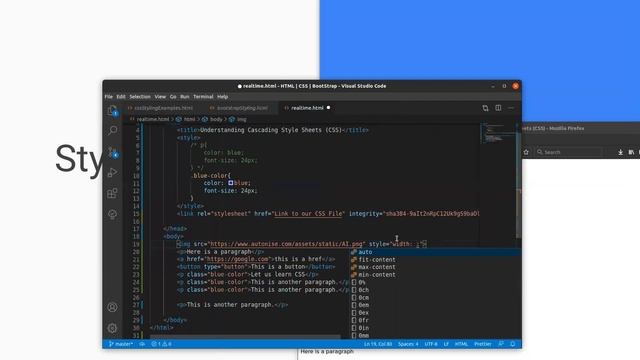640x360 pixels.
Task: Click the UTF-8 encoding in status bar
Action: (x=431, y=344)
